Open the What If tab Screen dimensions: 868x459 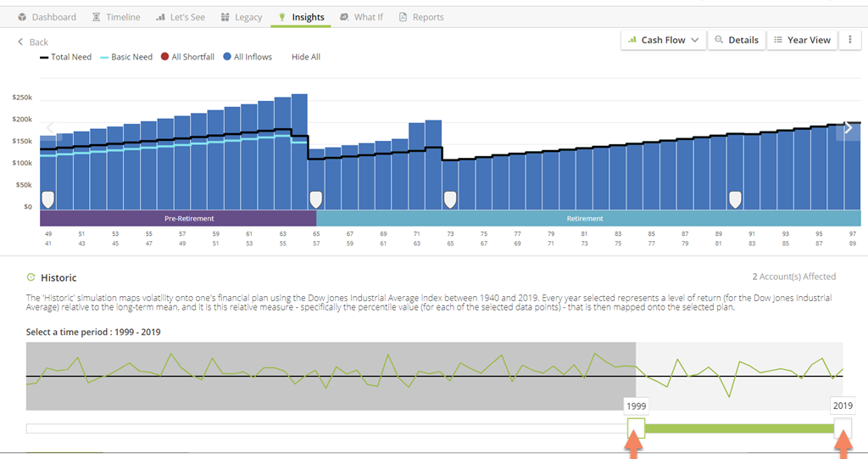tap(360, 17)
